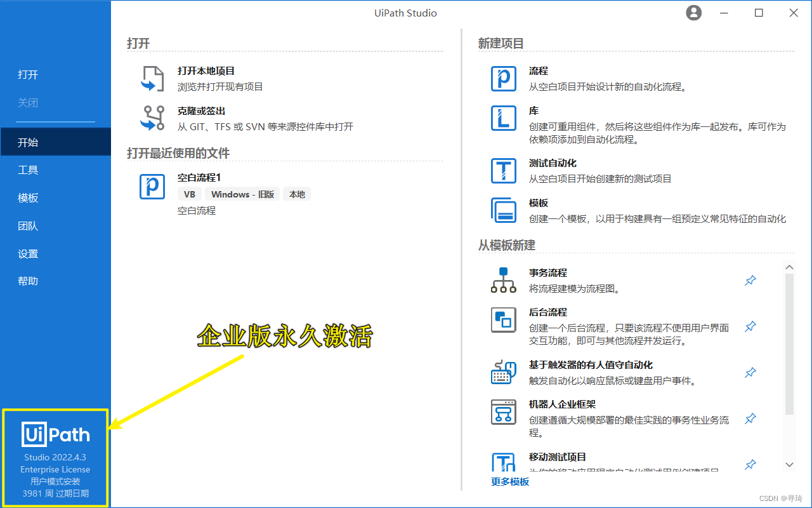Click the 移动测试项目 icon

(504, 462)
